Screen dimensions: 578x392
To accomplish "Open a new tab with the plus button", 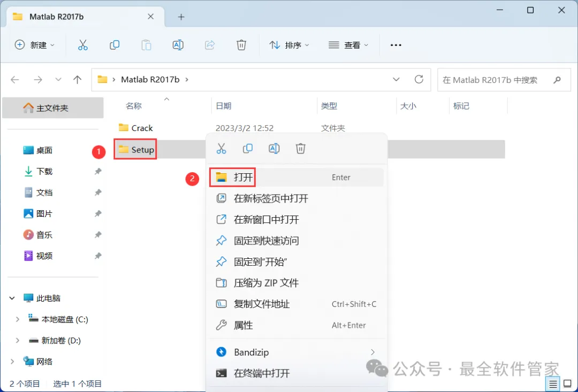I will tap(181, 17).
